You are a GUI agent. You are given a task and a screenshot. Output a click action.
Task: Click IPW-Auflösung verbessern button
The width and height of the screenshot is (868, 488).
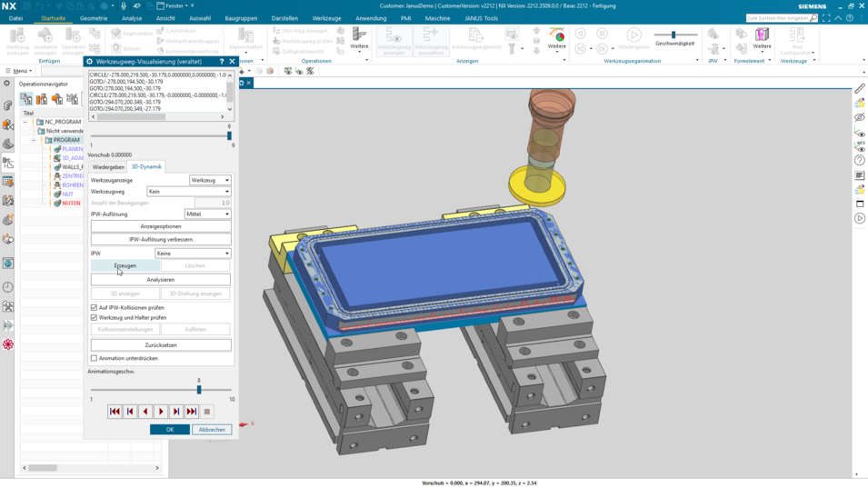point(161,240)
